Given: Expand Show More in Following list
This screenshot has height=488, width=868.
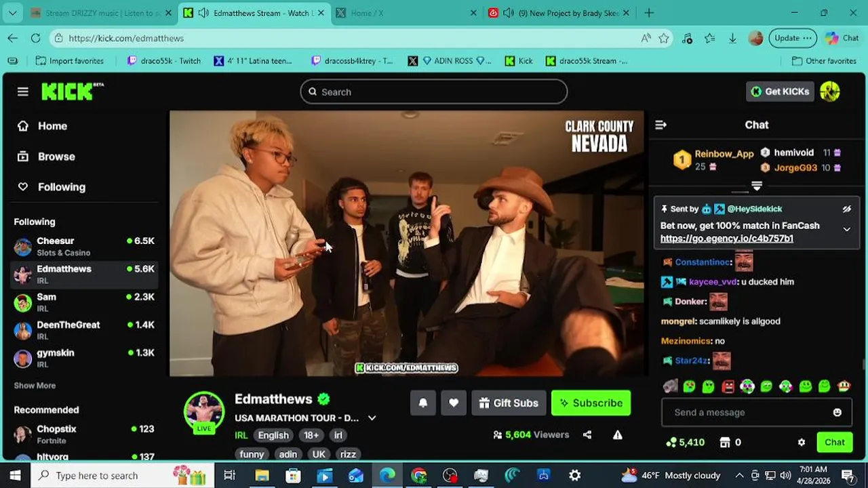Looking at the screenshot, I should tap(35, 386).
